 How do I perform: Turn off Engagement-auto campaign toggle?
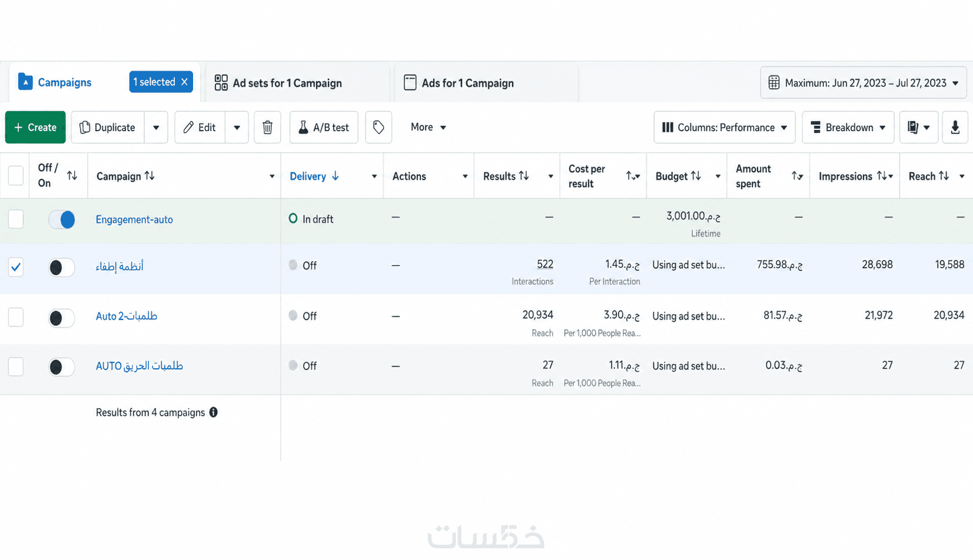pos(61,219)
